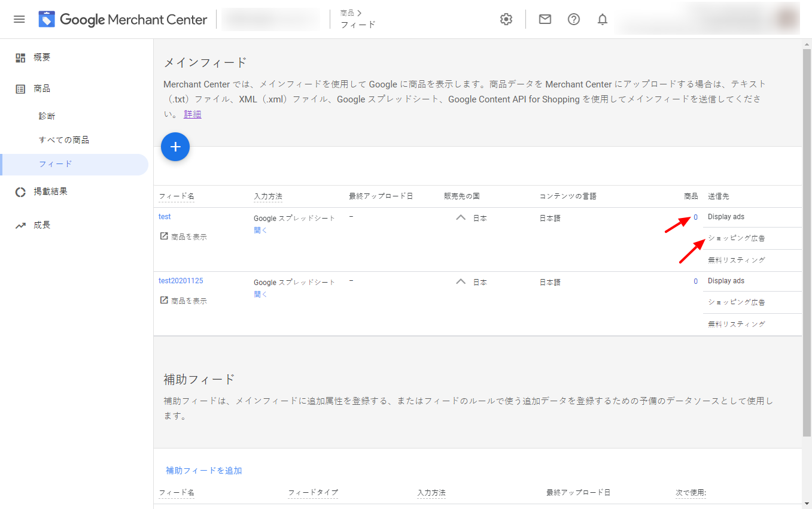812x509 pixels.
Task: Click 開く for the test20201125 feed spreadsheet
Action: click(x=261, y=295)
